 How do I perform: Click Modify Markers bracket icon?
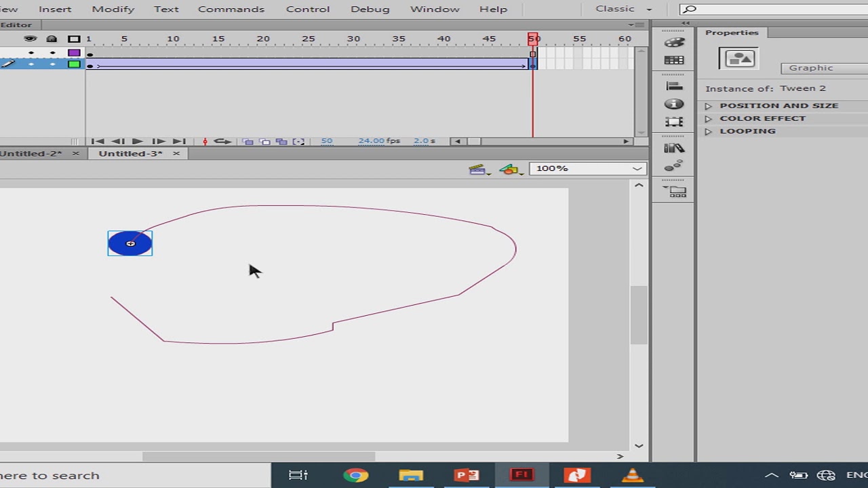(x=298, y=141)
